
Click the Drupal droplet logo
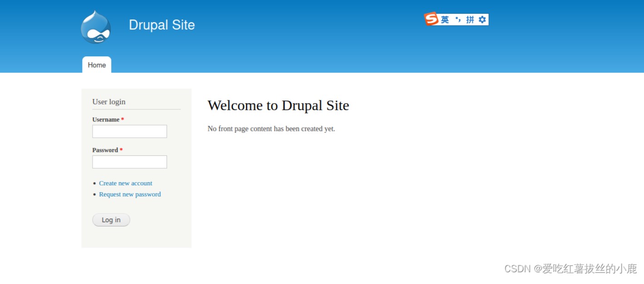click(x=96, y=27)
